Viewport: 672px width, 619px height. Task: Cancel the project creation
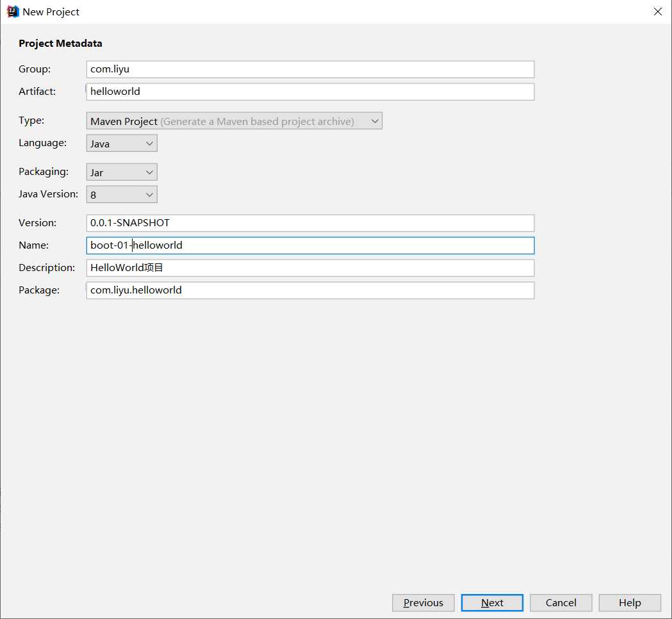coord(561,603)
